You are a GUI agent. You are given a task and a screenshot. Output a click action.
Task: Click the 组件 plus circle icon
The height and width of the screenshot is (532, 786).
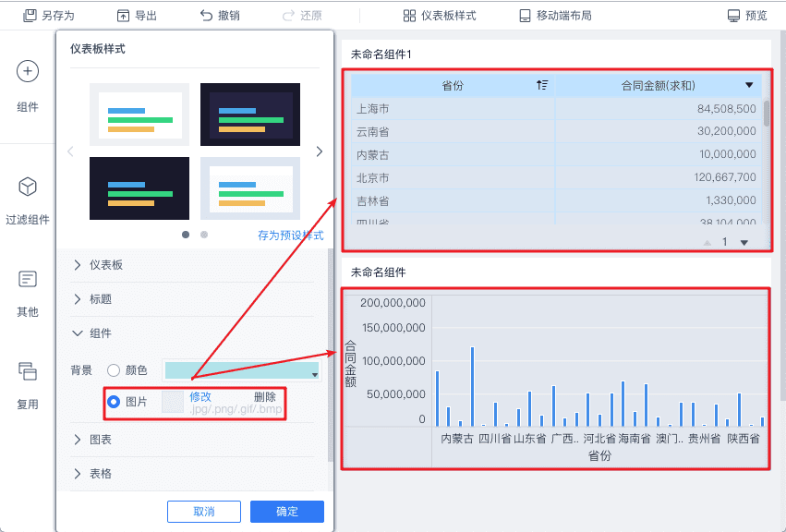coord(28,71)
